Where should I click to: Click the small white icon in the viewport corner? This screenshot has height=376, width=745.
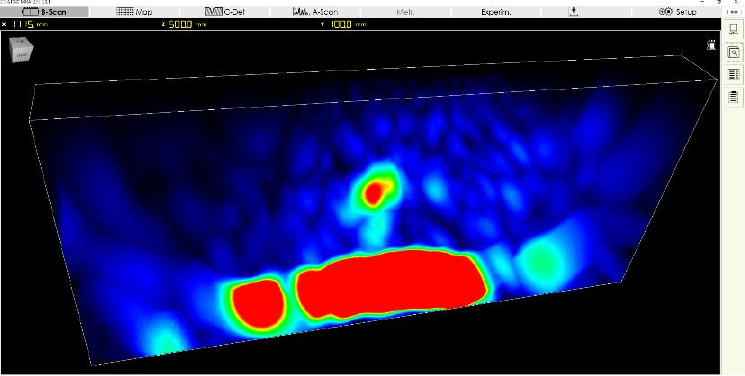point(711,45)
